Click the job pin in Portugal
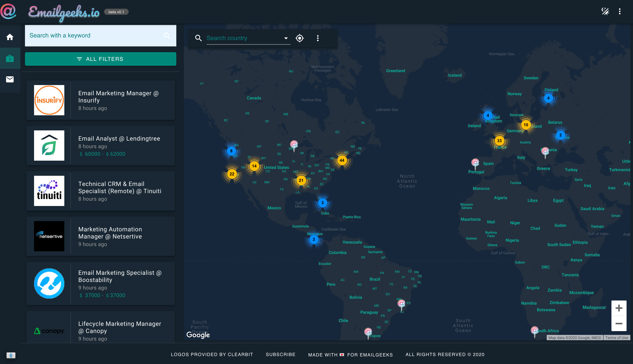 (x=475, y=164)
